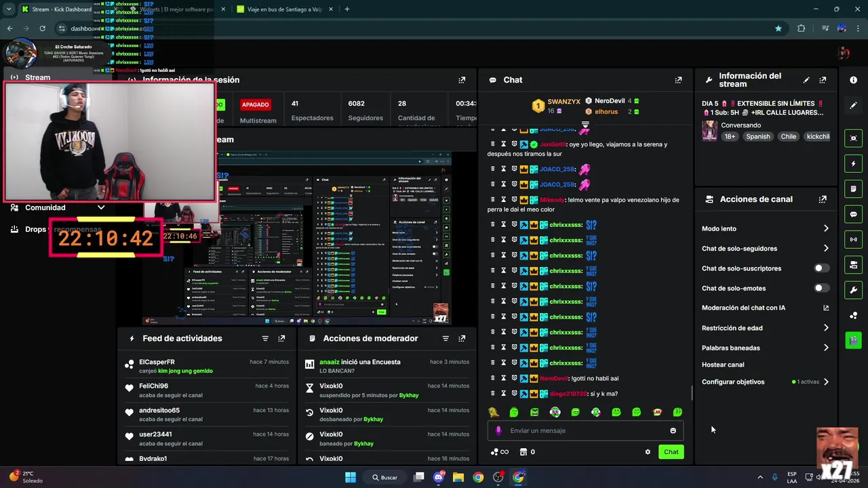868x488 pixels.
Task: Click the channel points infinity icon below chat
Action: [500, 452]
